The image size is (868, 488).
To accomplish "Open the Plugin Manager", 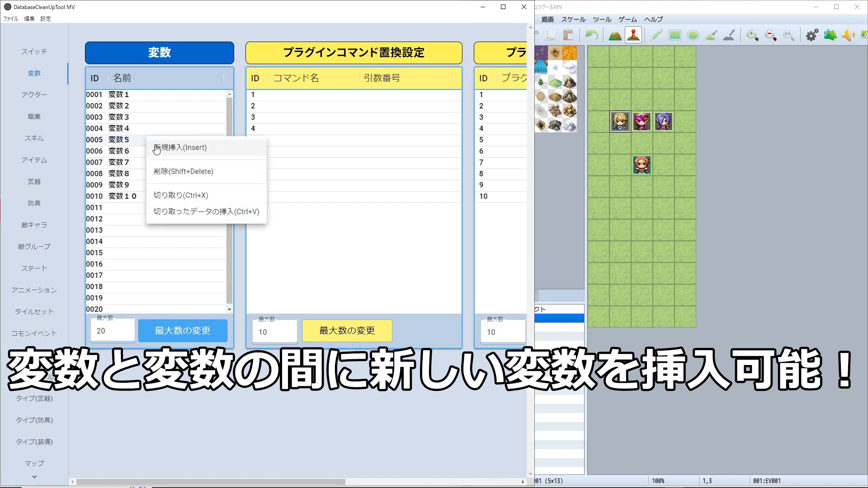I will click(x=830, y=35).
